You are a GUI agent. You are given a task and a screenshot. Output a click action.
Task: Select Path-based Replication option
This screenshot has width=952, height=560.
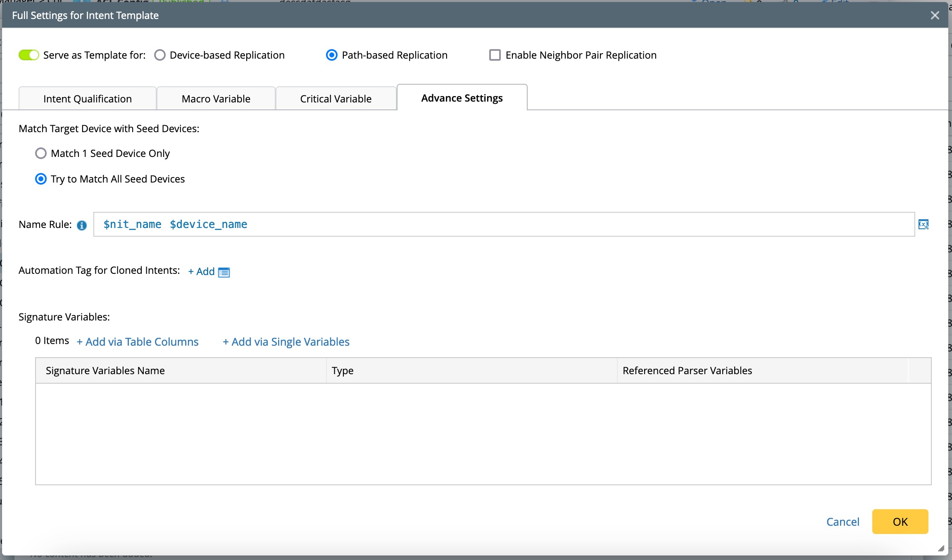332,55
